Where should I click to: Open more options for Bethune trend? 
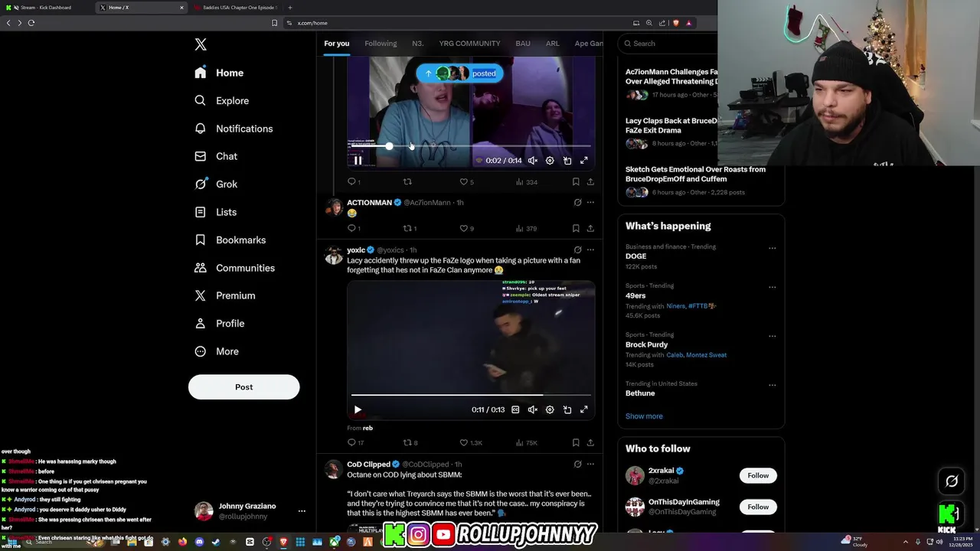click(x=772, y=385)
